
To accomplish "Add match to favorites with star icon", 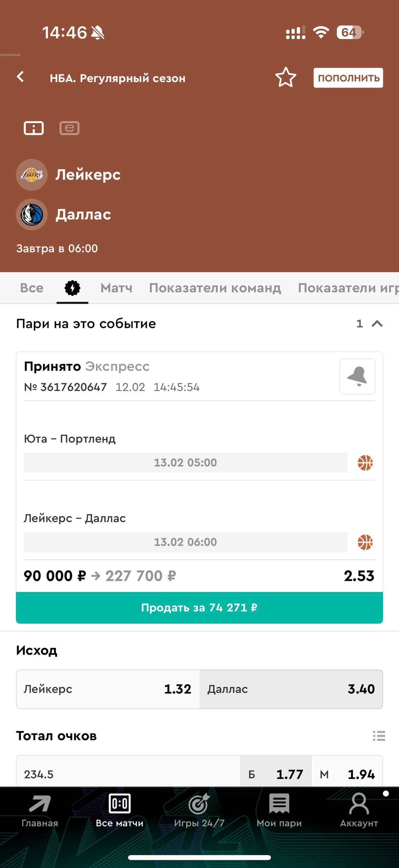I will point(285,78).
